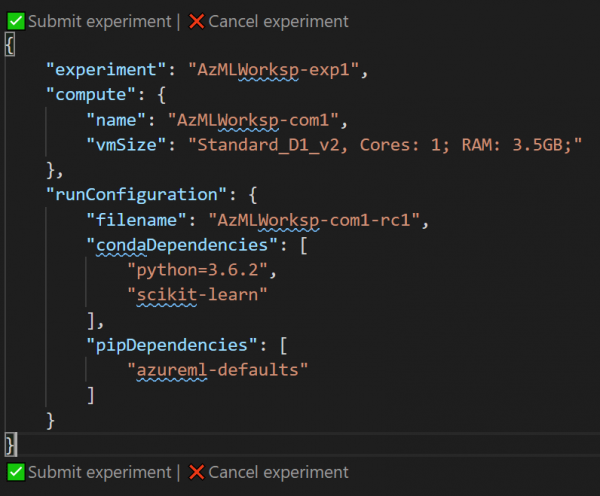Click the top Cancel experiment link
600x496 pixels.
(x=278, y=21)
